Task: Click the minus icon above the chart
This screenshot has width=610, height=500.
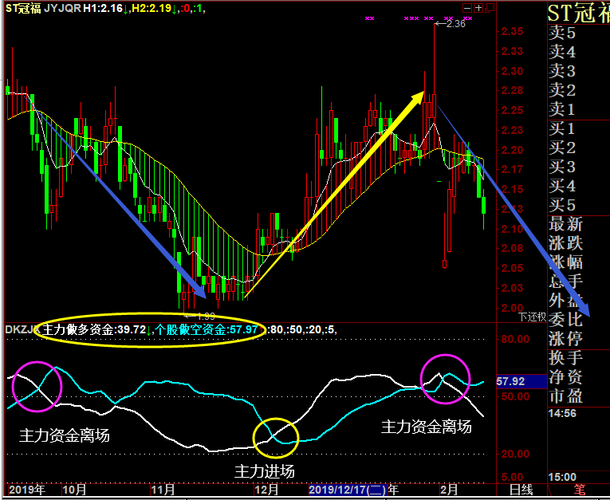Action: pos(467,8)
